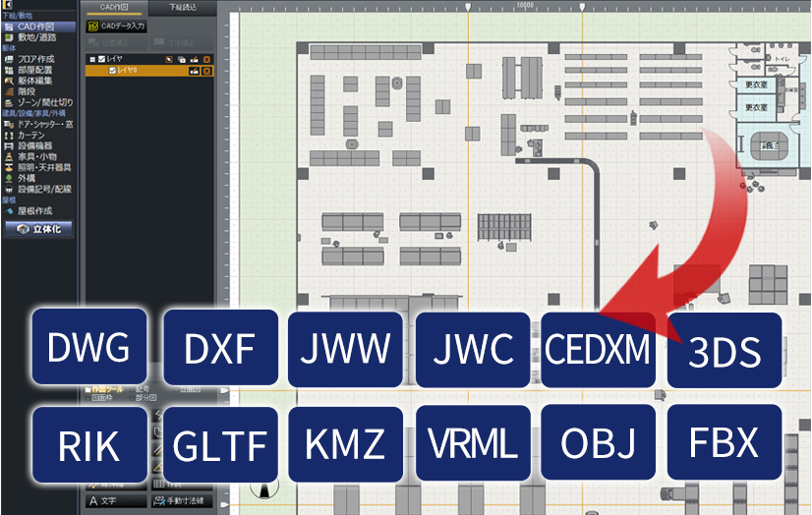This screenshot has width=812, height=515.
Task: Switch to the CAD作図 tab
Action: (114, 7)
